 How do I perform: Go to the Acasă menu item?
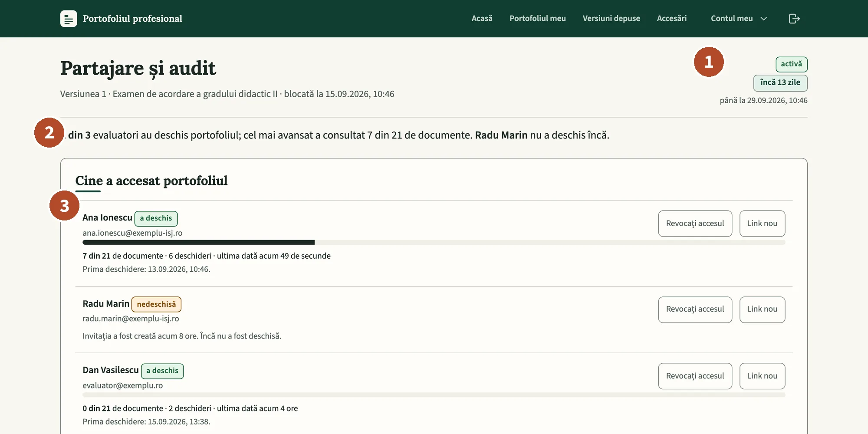coord(482,19)
